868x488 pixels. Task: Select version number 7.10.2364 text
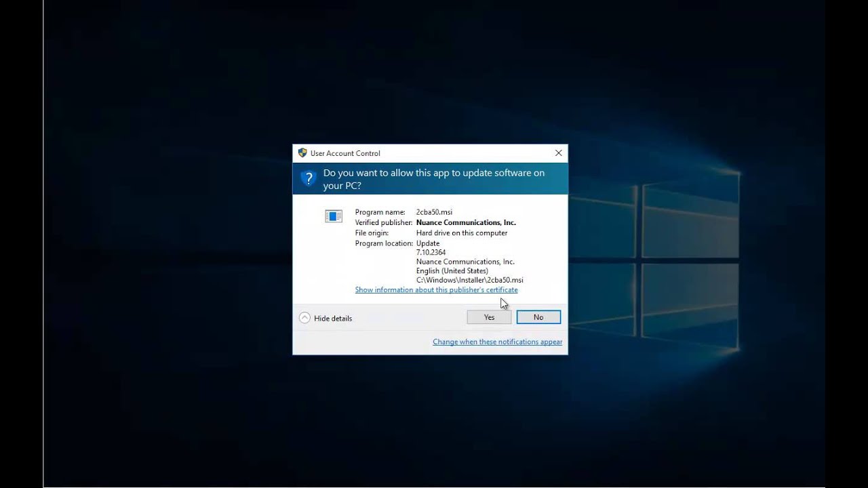[431, 252]
